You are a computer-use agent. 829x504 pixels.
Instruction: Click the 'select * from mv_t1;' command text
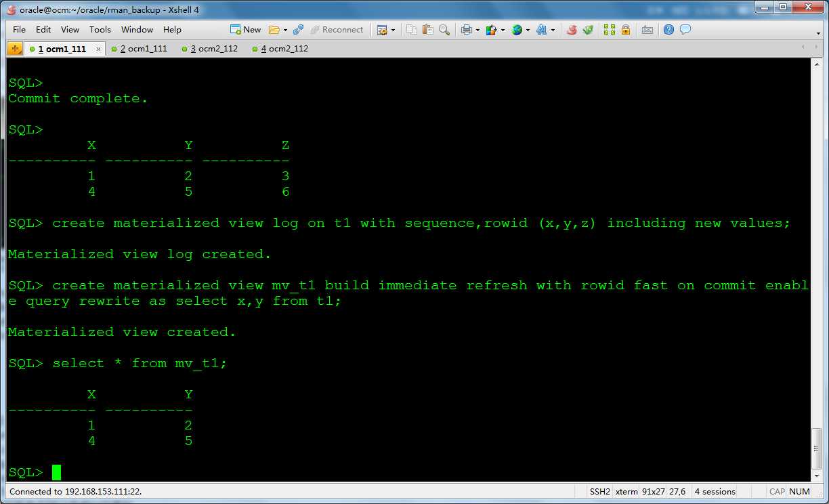(140, 363)
